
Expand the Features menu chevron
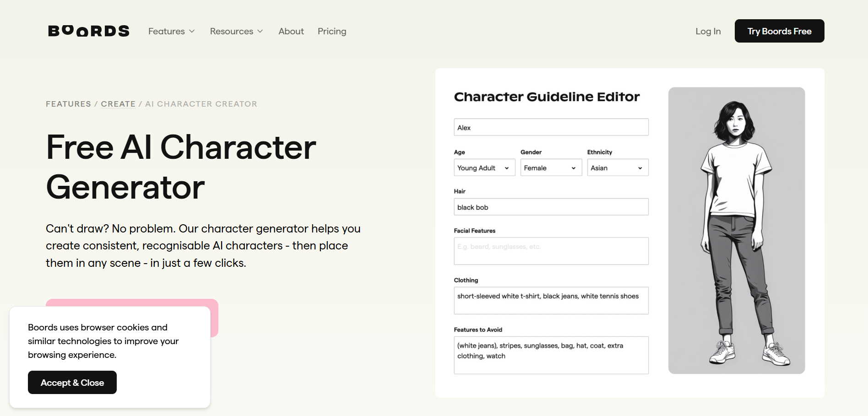[x=192, y=31]
